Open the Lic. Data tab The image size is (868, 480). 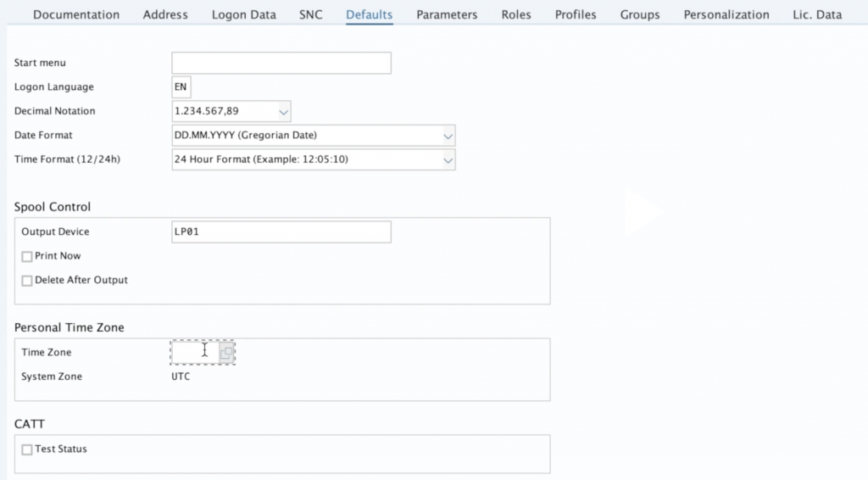tap(817, 14)
